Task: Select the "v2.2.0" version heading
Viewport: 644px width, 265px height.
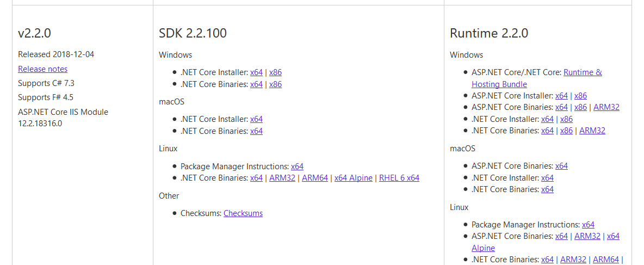Action: tap(34, 33)
